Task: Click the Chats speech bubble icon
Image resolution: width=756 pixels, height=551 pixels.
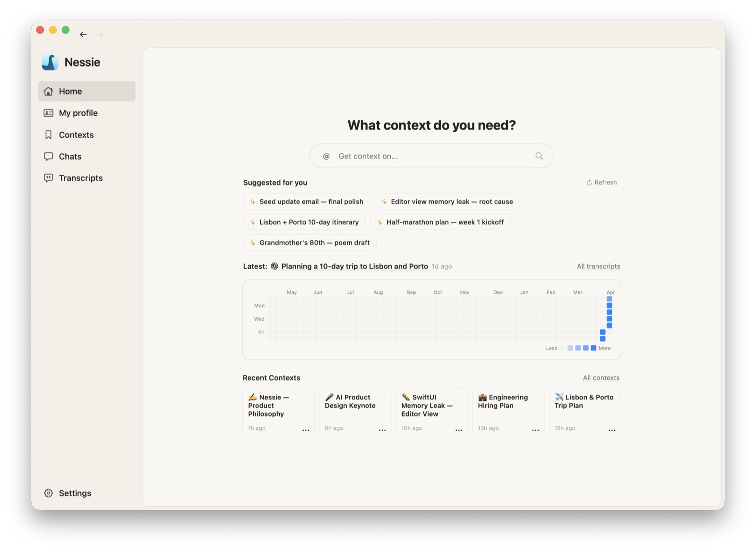Action: (48, 156)
